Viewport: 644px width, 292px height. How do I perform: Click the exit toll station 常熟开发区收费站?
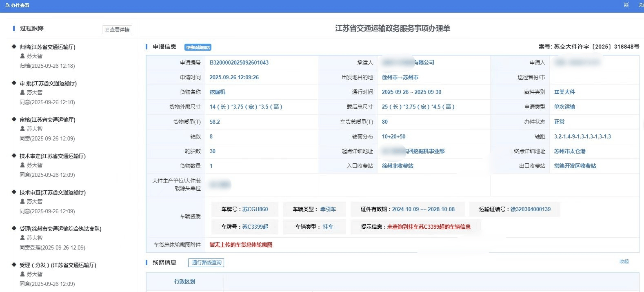(575, 166)
